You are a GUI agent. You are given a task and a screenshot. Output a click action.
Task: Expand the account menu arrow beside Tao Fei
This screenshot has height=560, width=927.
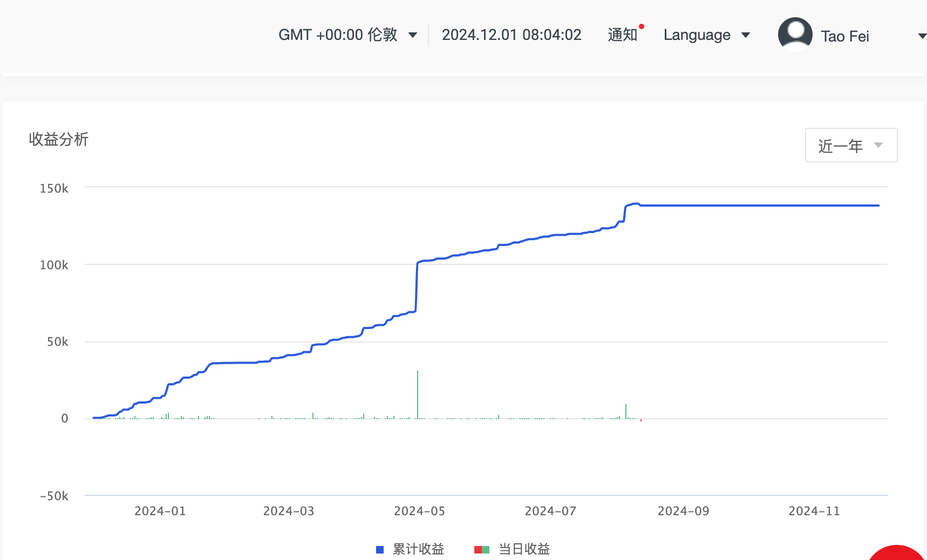(x=922, y=36)
